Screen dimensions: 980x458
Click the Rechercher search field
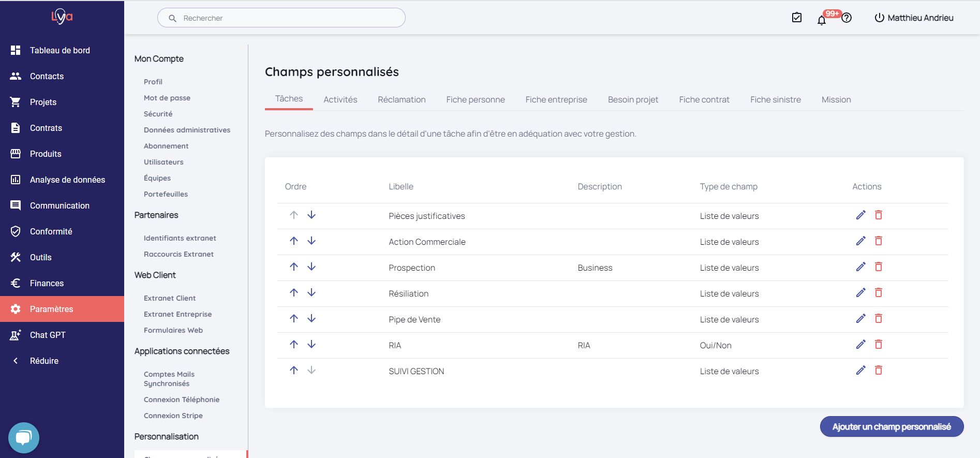[x=281, y=18]
